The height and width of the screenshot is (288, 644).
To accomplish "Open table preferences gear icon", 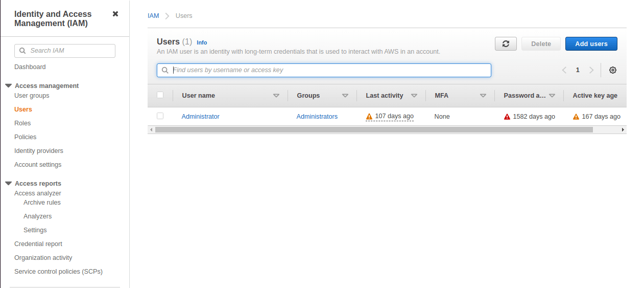I will 613,70.
